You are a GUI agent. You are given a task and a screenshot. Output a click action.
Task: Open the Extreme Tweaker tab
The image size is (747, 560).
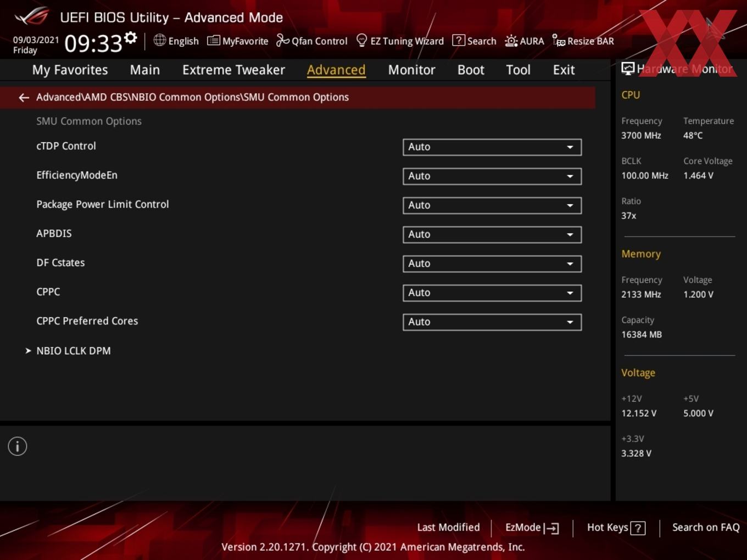tap(233, 70)
